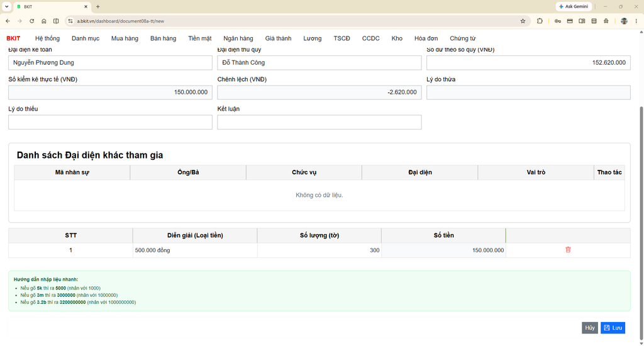644x346 pixels.
Task: Click the browser forward arrow
Action: point(19,21)
